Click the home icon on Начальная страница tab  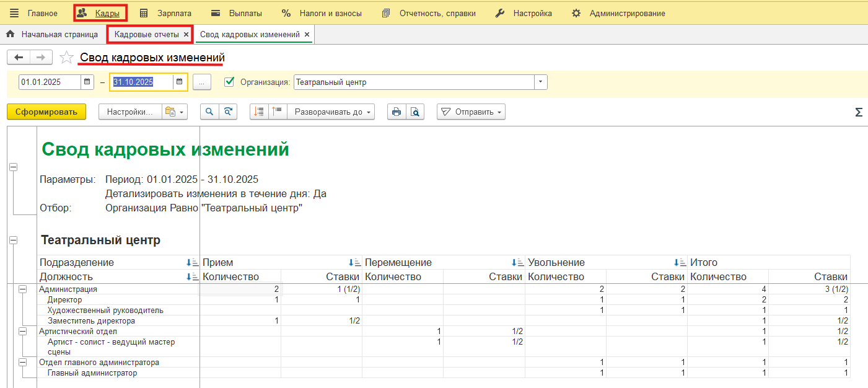tap(11, 35)
